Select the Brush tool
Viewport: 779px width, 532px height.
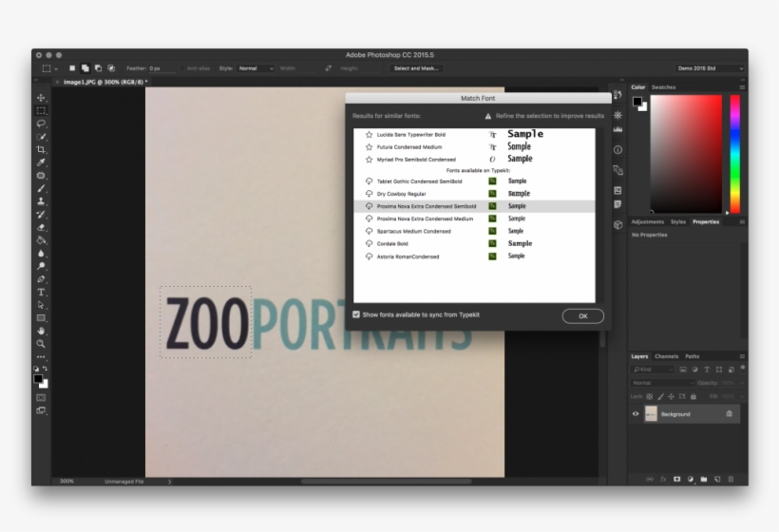click(41, 189)
